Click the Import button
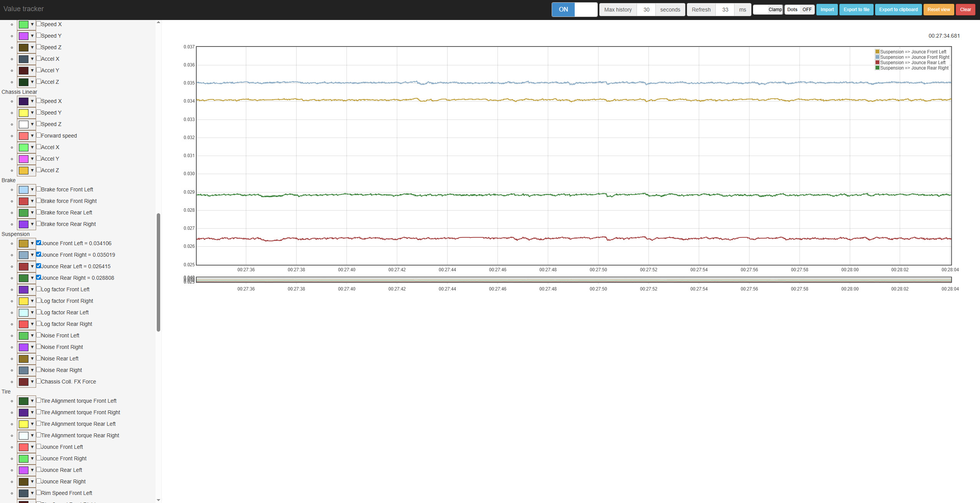Screen dimensions: 980x503 tap(827, 10)
